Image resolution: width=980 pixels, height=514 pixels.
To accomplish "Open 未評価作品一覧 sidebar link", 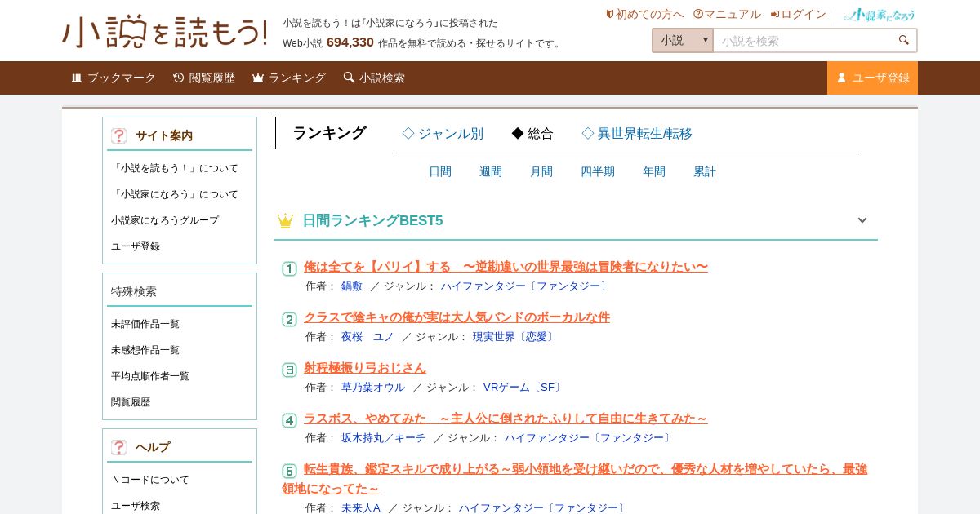I will pyautogui.click(x=145, y=324).
